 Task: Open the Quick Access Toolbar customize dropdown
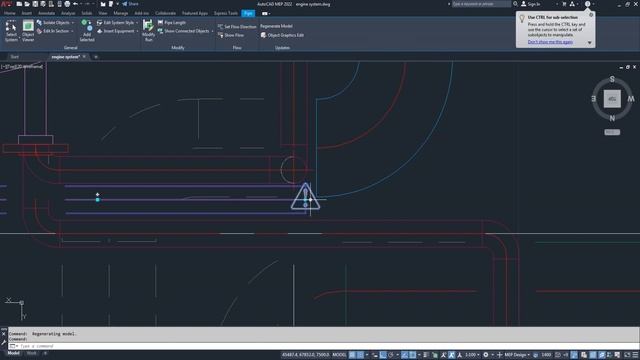[118, 4]
